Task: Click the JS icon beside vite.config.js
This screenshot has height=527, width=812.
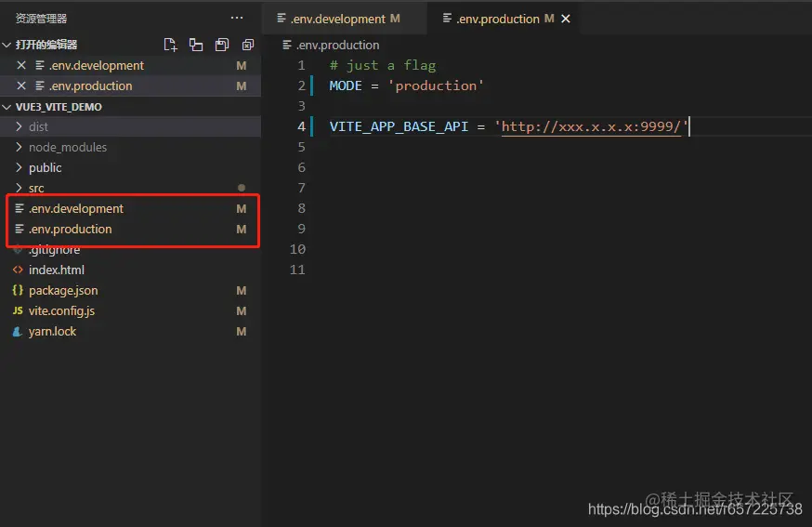Action: [18, 310]
